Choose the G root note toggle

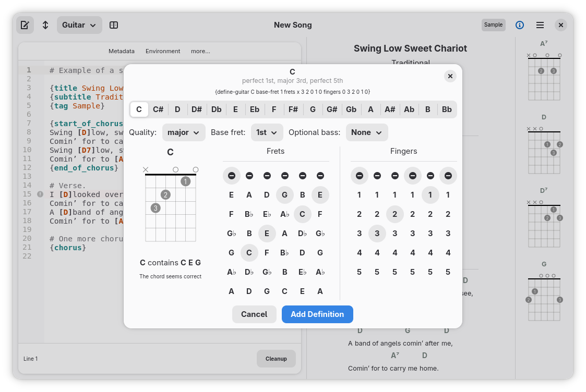(313, 109)
